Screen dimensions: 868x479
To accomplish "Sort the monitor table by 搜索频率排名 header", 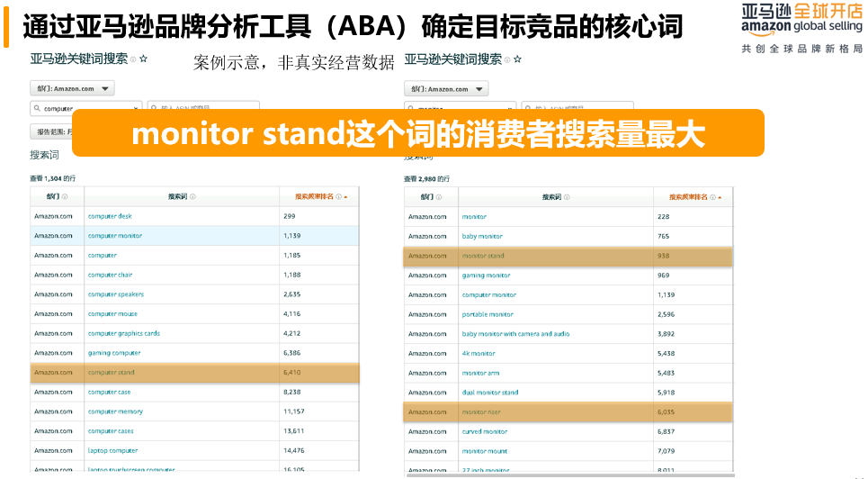I will click(x=689, y=197).
